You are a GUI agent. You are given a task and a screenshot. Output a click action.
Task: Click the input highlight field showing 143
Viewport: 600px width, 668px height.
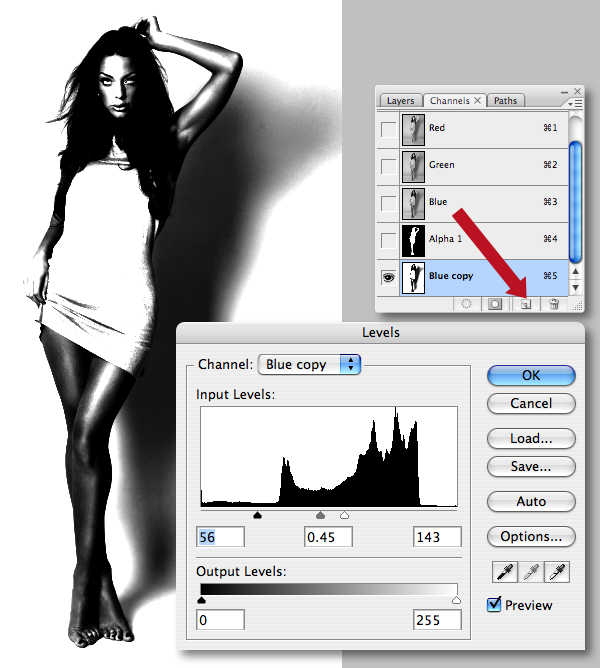click(437, 537)
